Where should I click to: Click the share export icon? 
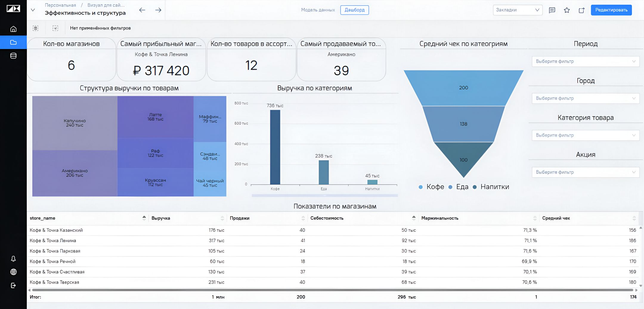click(581, 10)
